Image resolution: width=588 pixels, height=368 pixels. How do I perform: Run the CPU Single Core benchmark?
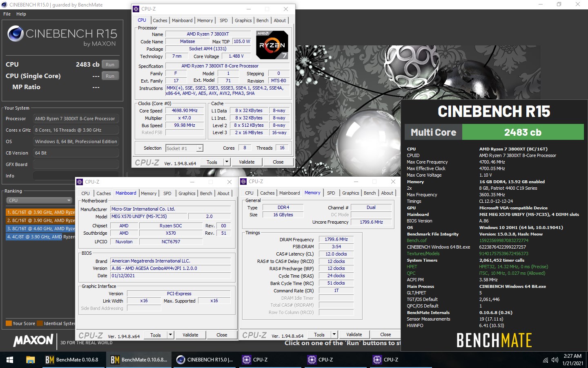click(110, 76)
